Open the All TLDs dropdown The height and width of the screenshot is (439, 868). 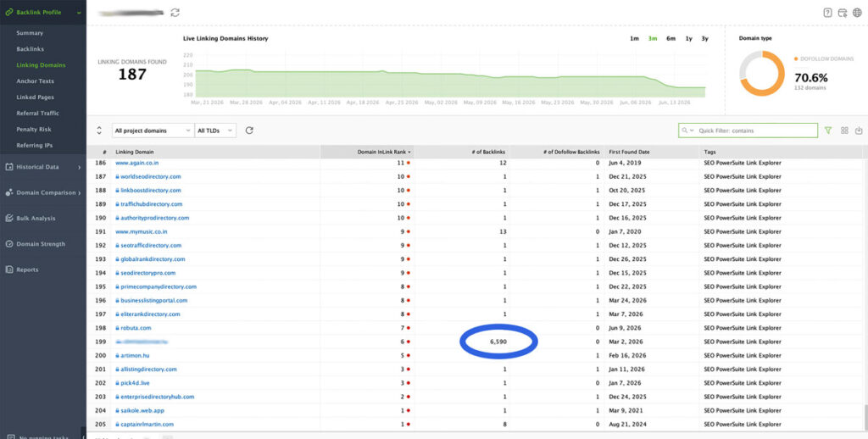tap(215, 131)
